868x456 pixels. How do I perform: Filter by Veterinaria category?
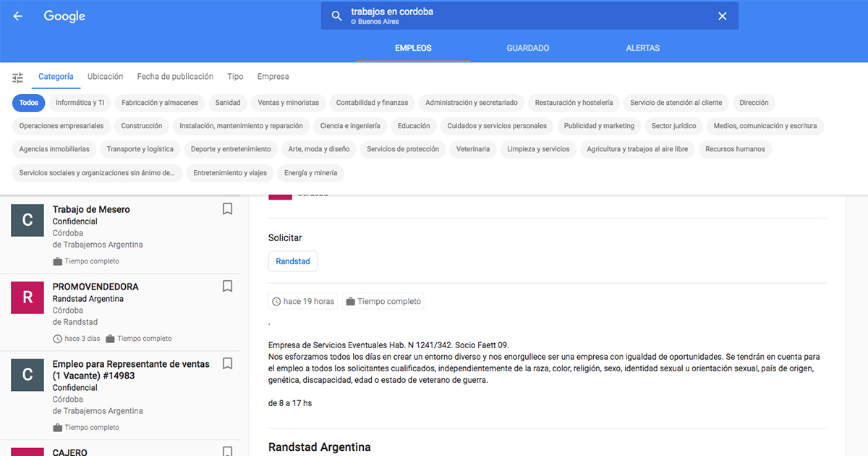coord(473,149)
